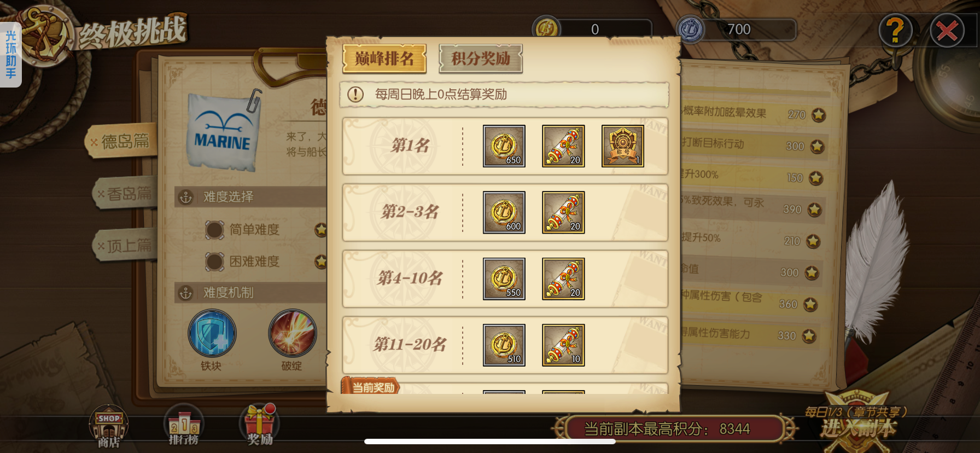The width and height of the screenshot is (980, 453).
Task: Open the 香岛篇 chapter bookmark
Action: [125, 194]
